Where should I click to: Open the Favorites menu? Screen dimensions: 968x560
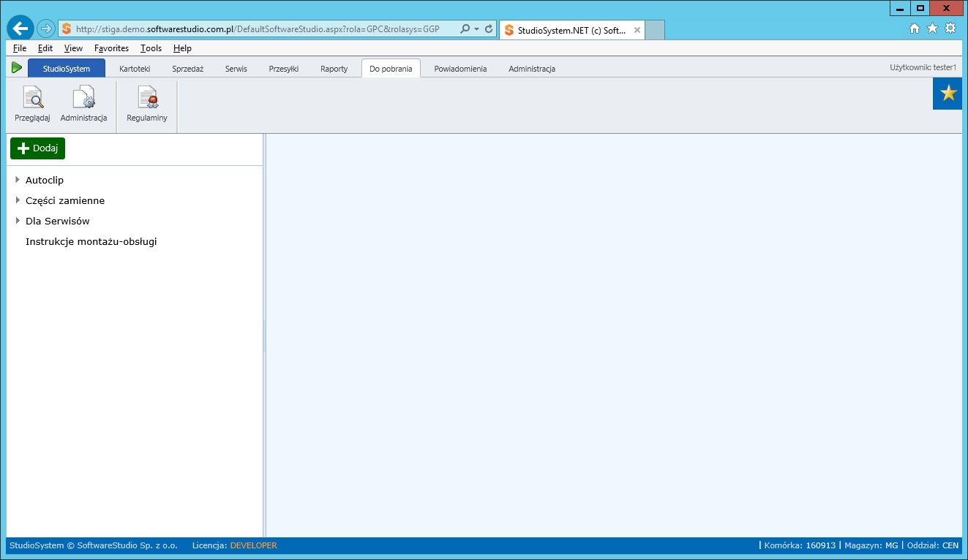[111, 48]
